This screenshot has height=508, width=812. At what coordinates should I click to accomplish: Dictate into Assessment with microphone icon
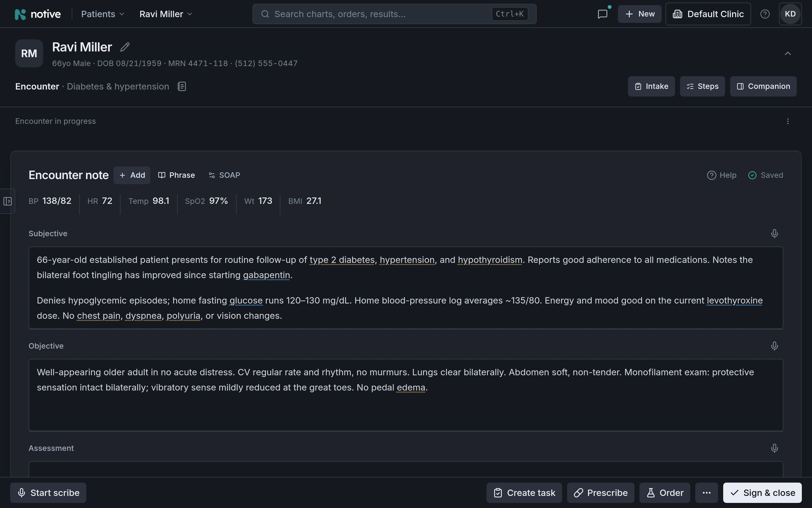[774, 448]
